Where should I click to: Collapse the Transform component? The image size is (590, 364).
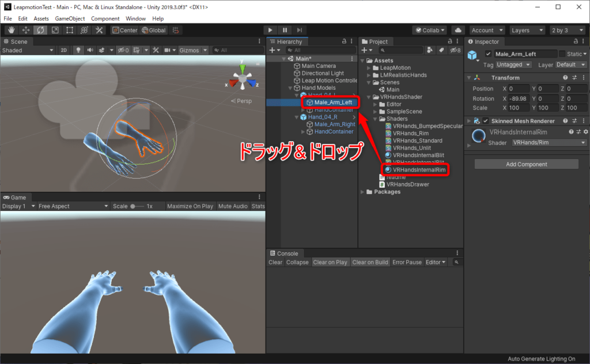(x=469, y=77)
